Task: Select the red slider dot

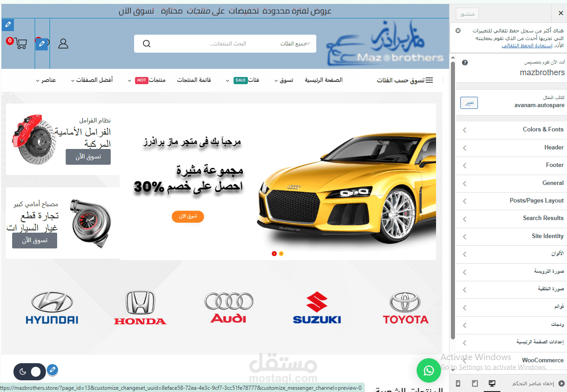Action: click(x=274, y=253)
